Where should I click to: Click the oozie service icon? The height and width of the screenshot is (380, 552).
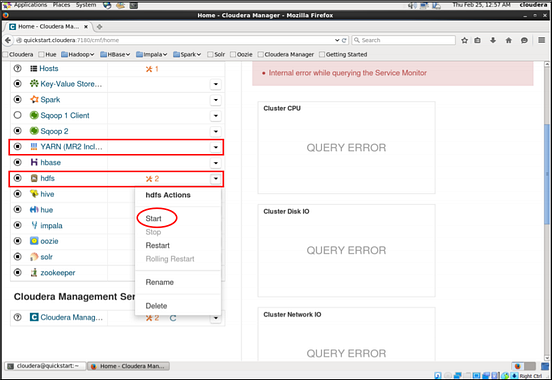click(x=34, y=241)
